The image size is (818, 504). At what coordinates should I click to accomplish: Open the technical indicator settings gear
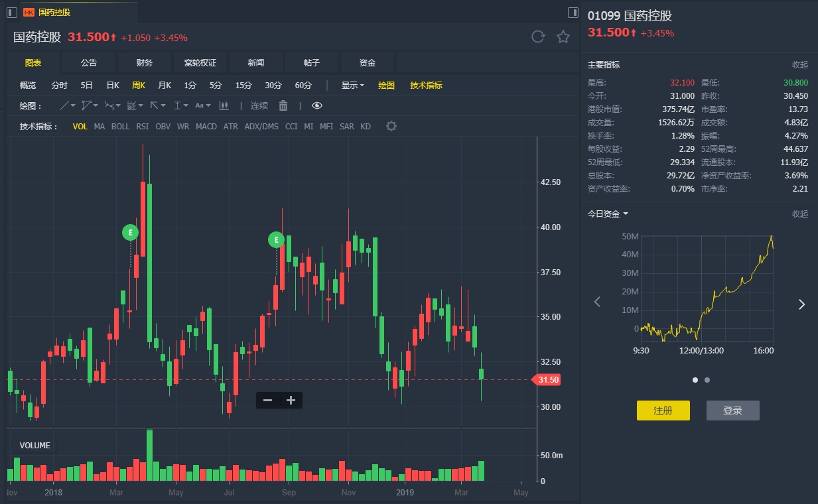pos(391,126)
